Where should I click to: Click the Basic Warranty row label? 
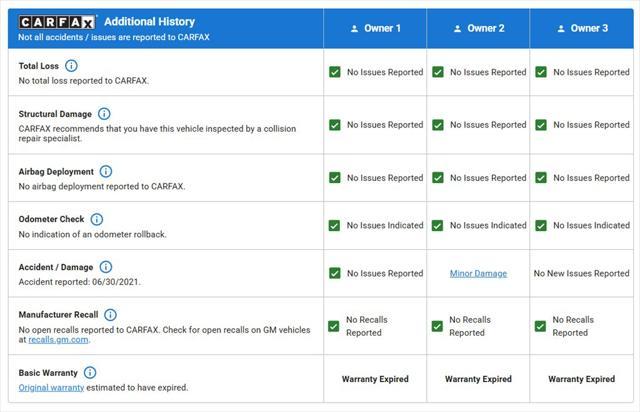point(48,373)
